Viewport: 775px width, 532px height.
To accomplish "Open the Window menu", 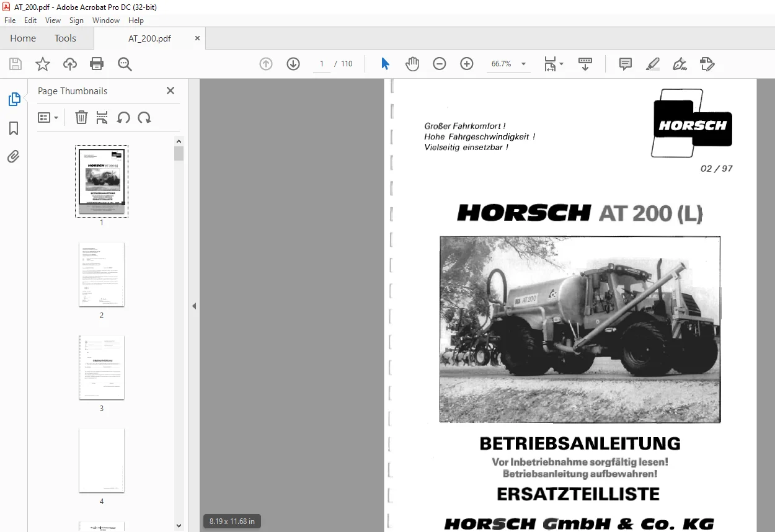I will click(x=106, y=20).
